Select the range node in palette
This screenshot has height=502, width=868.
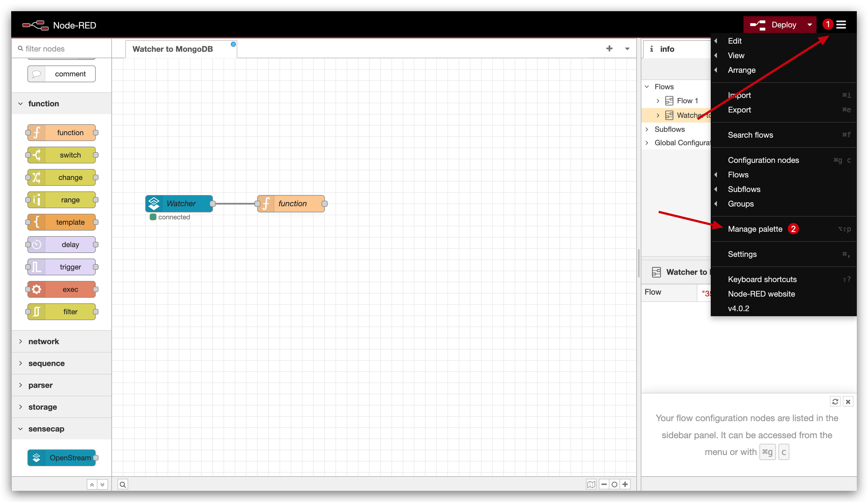[62, 200]
